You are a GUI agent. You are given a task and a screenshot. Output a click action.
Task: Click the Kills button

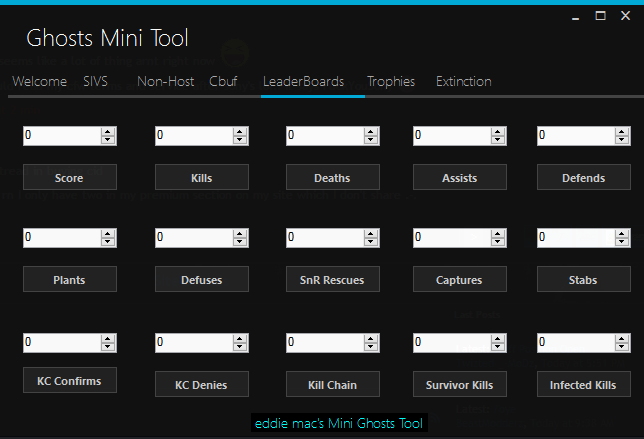[202, 177]
